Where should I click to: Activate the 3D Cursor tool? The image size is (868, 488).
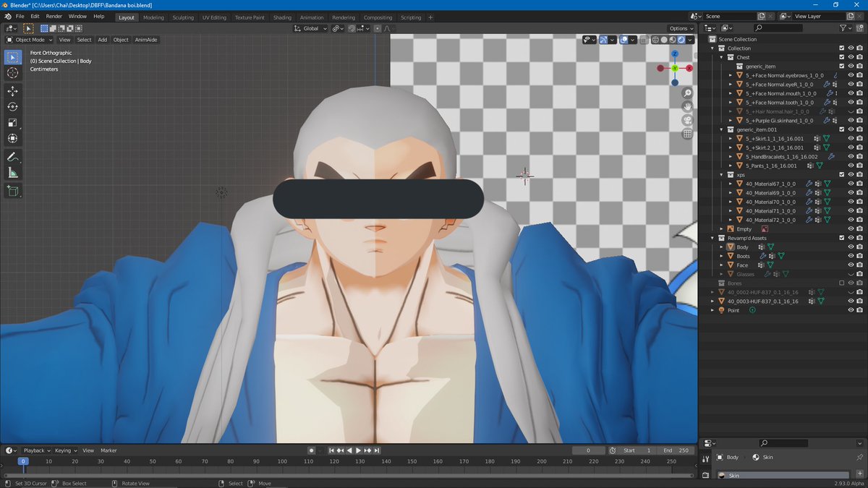click(13, 73)
